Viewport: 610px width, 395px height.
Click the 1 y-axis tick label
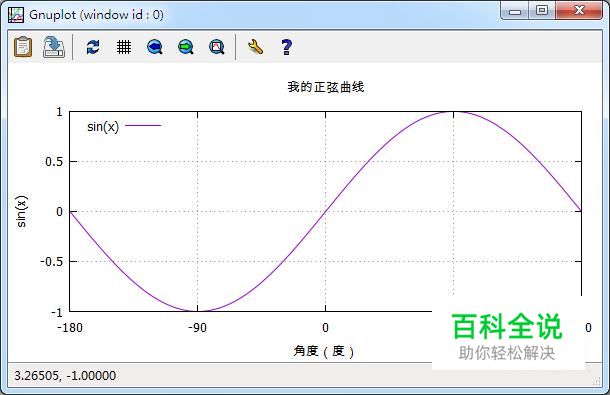(59, 112)
